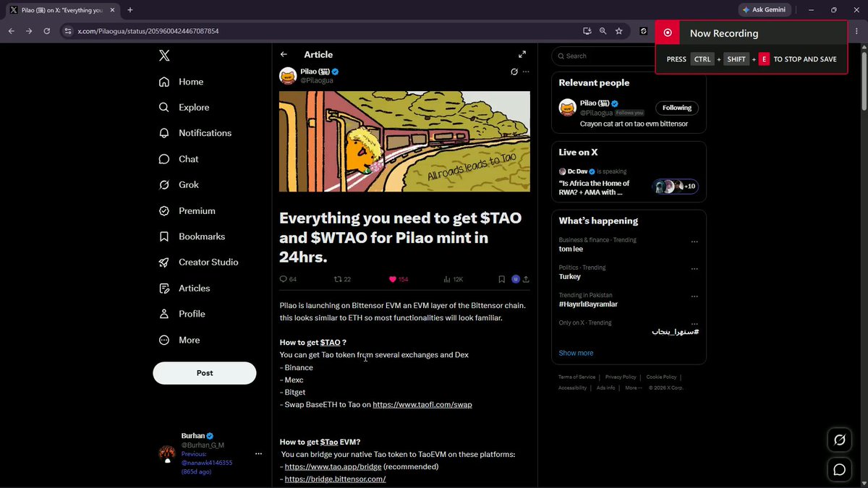
Task: Expand the More menu in sidebar
Action: coord(179,340)
